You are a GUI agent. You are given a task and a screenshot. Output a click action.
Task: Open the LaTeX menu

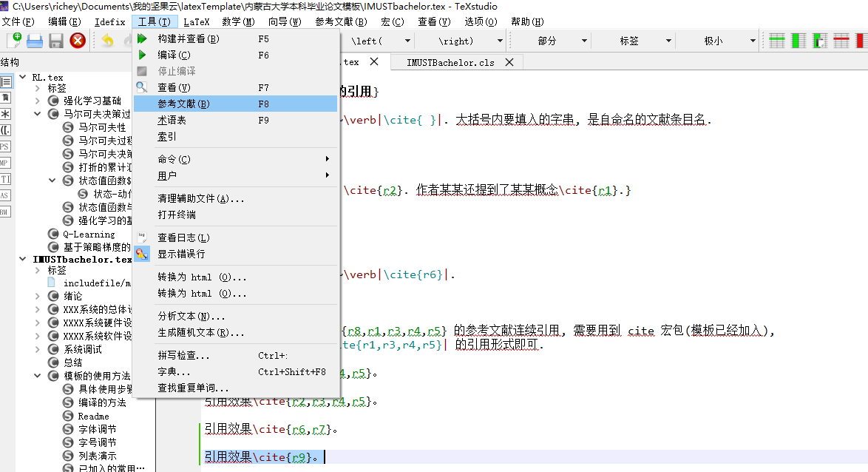[197, 21]
